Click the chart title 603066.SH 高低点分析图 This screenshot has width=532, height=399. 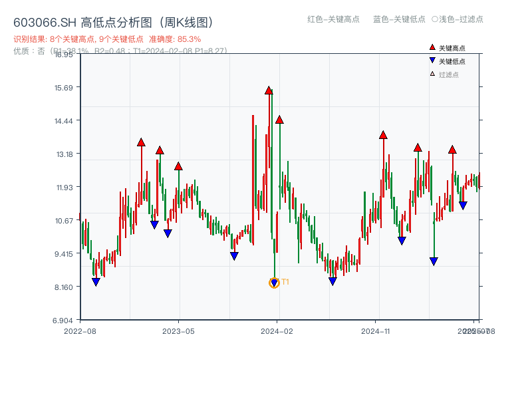[83, 21]
